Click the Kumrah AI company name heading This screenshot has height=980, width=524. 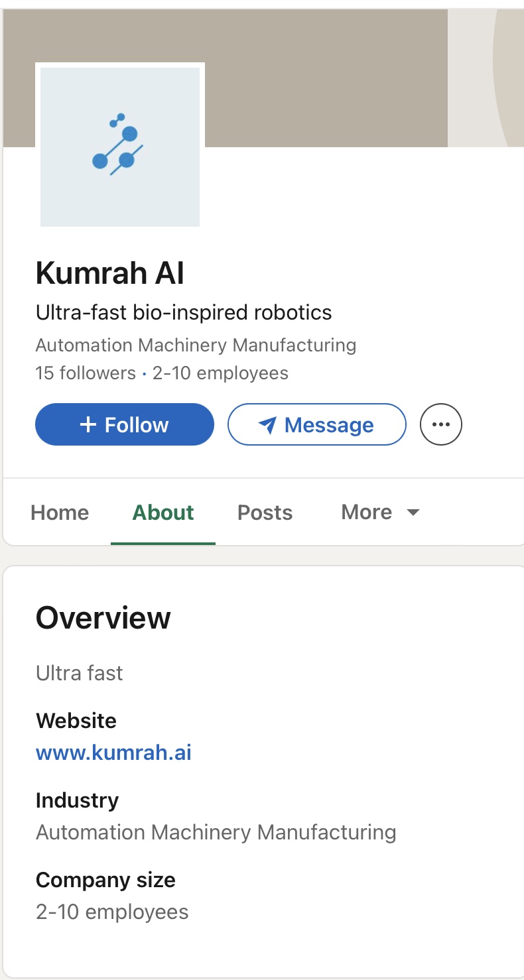pos(110,273)
